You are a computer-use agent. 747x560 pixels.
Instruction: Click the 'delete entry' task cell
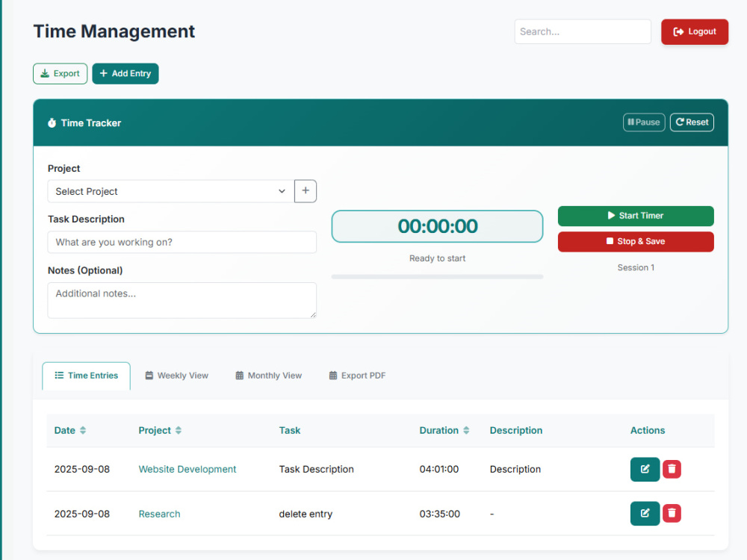pos(306,514)
